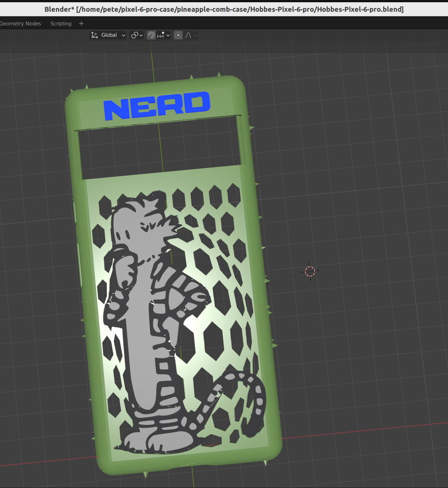Screen dimensions: 448x488
Task: Click the transform pivot point icon
Action: [x=134, y=35]
